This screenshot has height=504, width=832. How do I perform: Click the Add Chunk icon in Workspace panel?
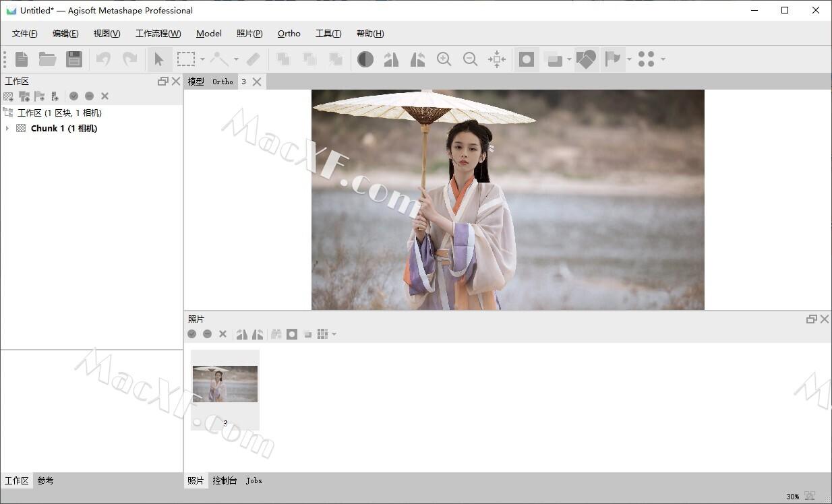(x=7, y=96)
